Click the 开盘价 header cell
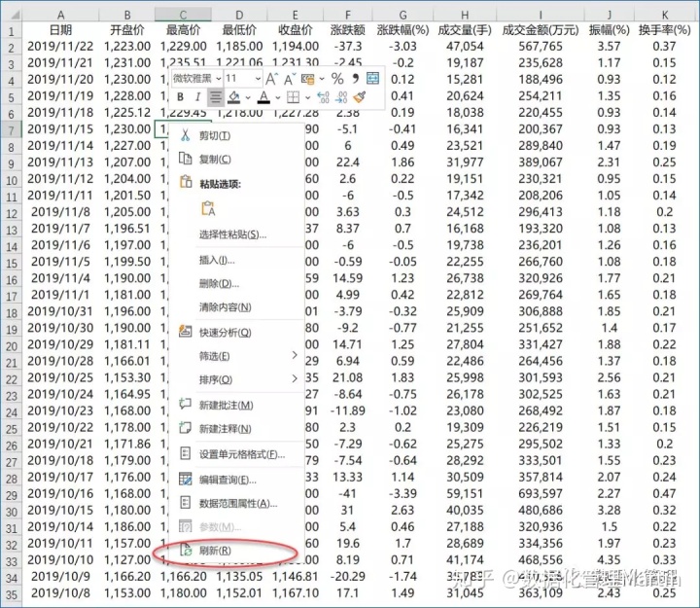Screen dimensions: 700x608 127,30
